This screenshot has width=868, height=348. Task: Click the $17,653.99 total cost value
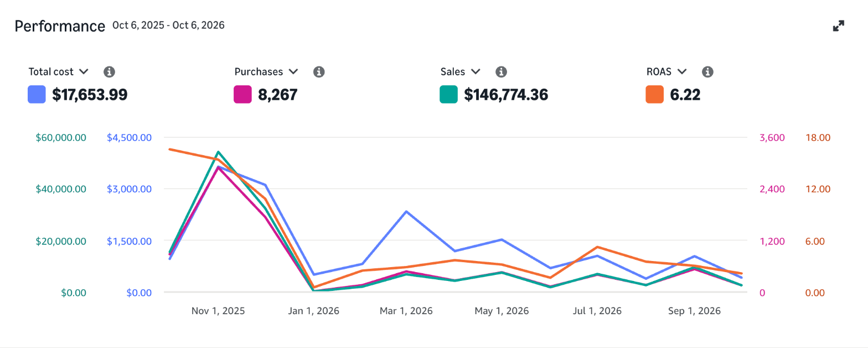pyautogui.click(x=90, y=95)
